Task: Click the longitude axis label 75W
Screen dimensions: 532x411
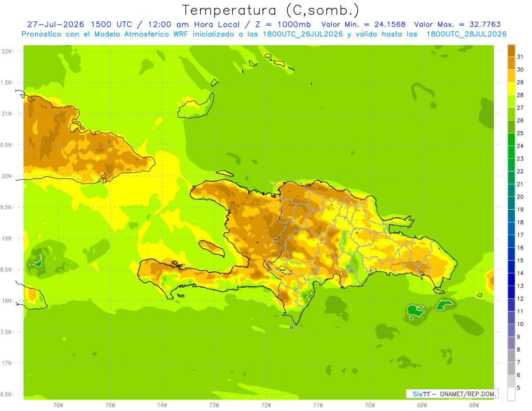Action: click(x=110, y=405)
